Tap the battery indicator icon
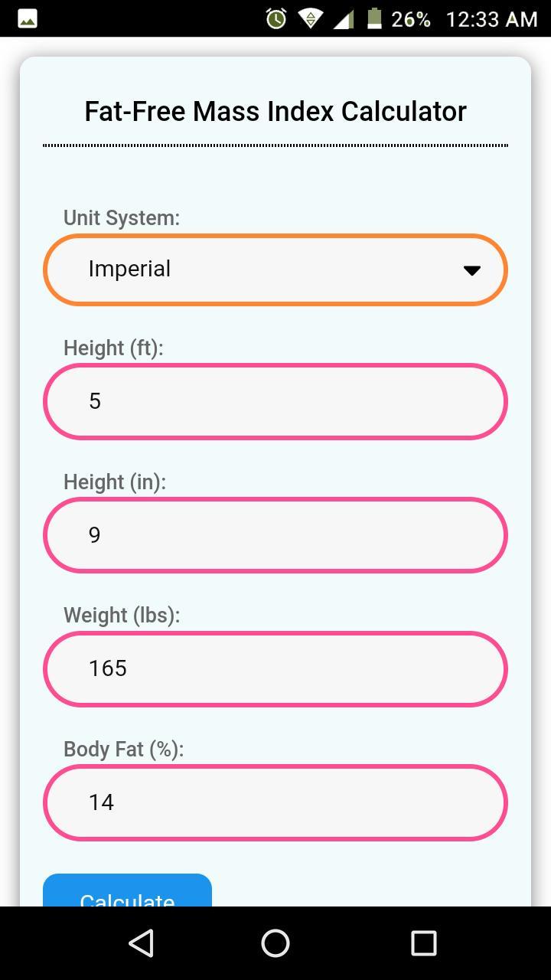551x980 pixels. [x=374, y=17]
